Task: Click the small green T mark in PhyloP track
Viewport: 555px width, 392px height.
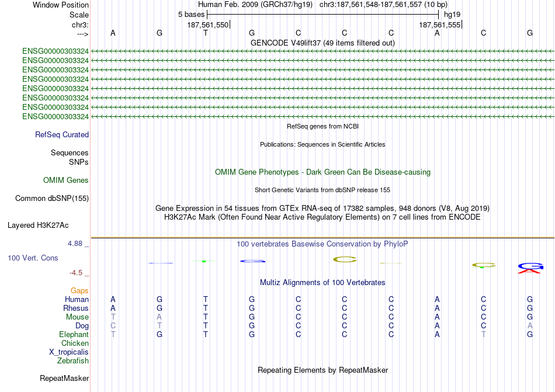Action: tap(204, 261)
